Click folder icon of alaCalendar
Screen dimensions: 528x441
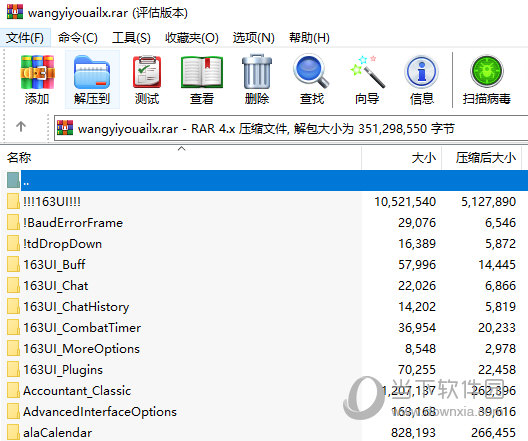coord(13,432)
